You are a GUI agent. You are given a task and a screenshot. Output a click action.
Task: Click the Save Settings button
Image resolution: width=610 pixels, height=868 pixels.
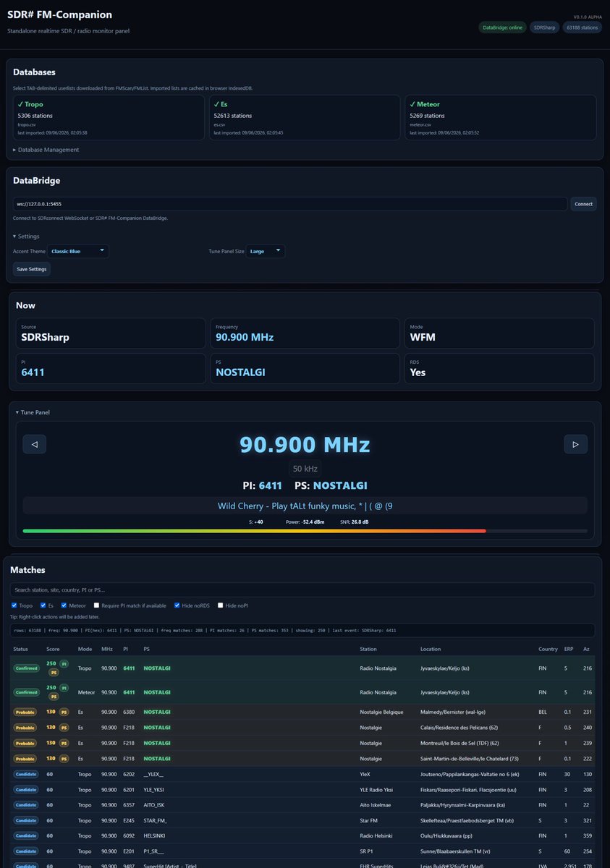pos(32,269)
